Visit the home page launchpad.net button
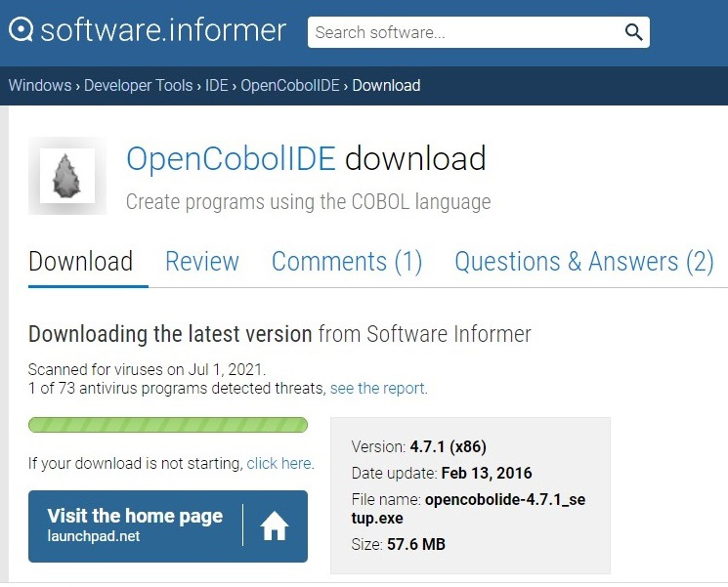This screenshot has width=728, height=587. point(168,526)
